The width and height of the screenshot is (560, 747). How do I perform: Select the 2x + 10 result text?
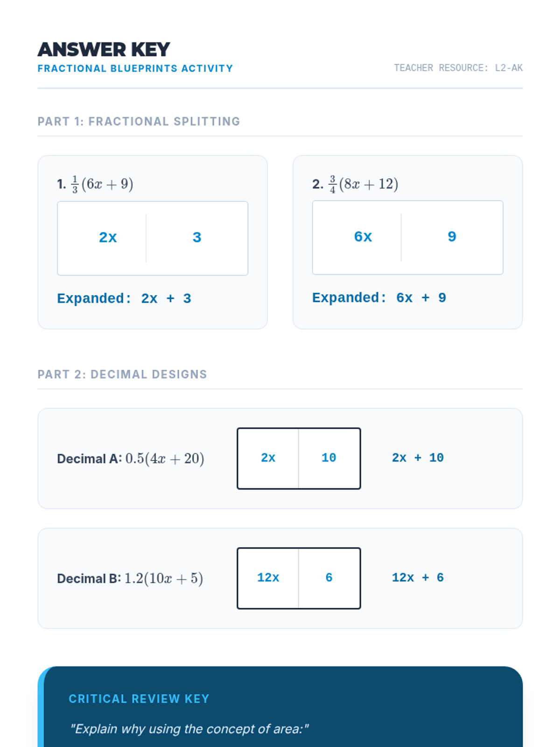pos(418,458)
